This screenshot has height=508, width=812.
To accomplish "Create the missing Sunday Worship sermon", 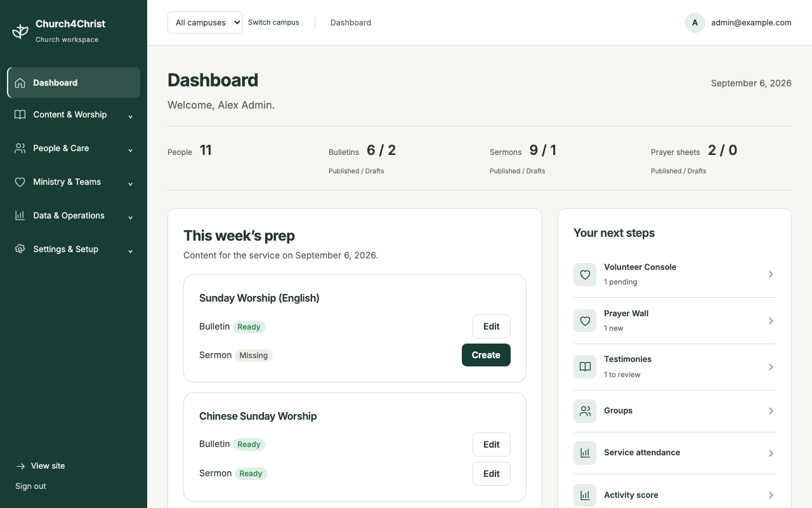I will click(x=486, y=355).
